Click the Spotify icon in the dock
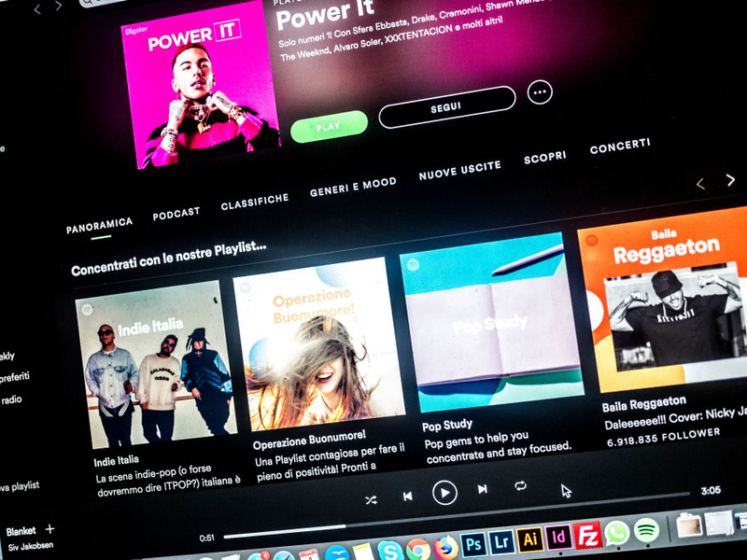Image resolution: width=747 pixels, height=560 pixels. (646, 529)
